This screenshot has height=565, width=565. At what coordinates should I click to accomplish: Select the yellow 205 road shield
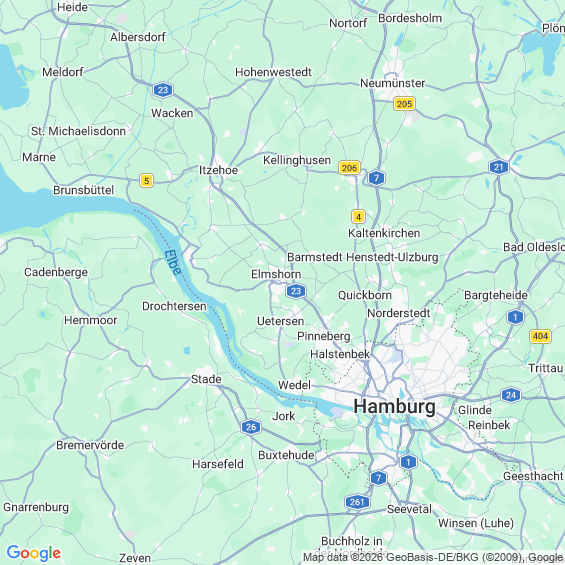(x=404, y=104)
